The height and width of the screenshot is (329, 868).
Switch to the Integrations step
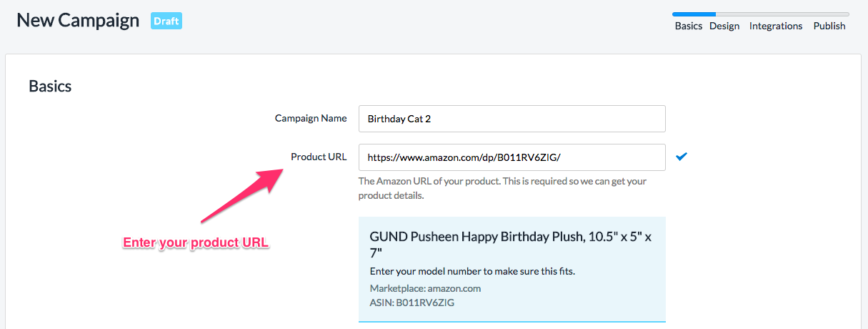tap(776, 26)
